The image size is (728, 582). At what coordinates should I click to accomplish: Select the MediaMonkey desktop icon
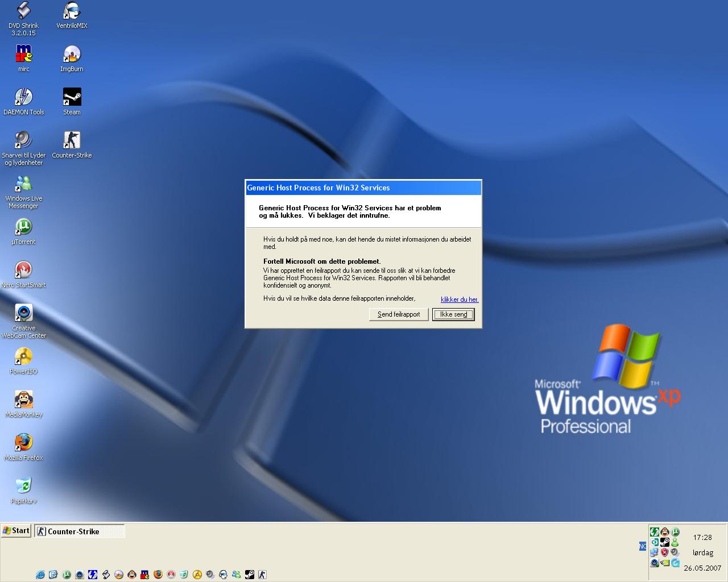[23, 400]
